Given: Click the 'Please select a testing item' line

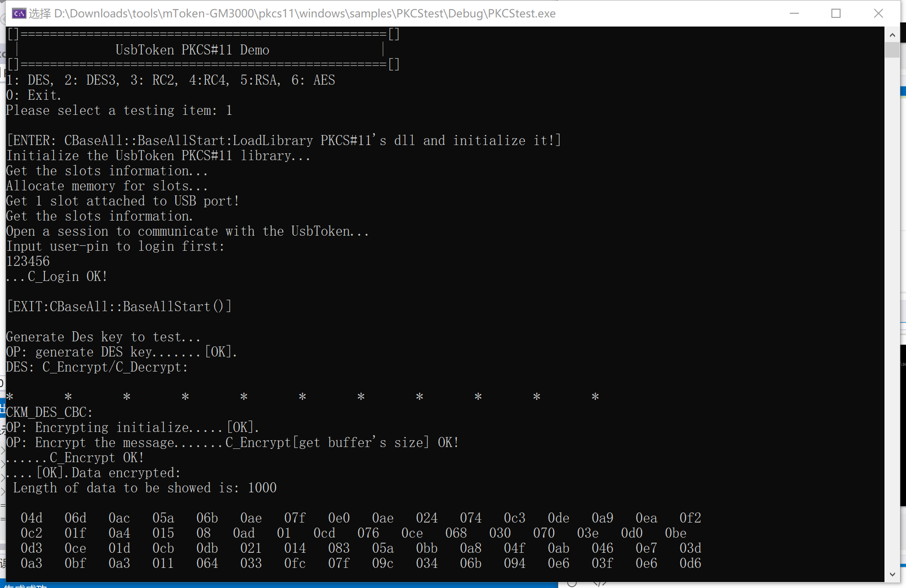Looking at the screenshot, I should click(x=119, y=110).
